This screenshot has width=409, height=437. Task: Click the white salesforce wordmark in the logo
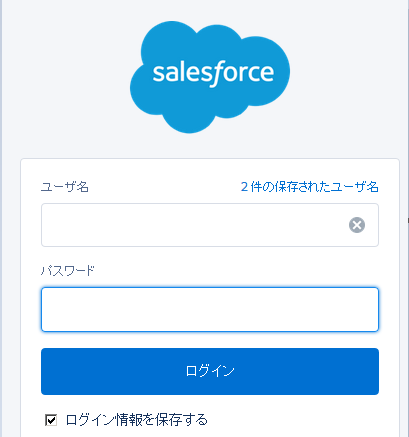pyautogui.click(x=213, y=73)
